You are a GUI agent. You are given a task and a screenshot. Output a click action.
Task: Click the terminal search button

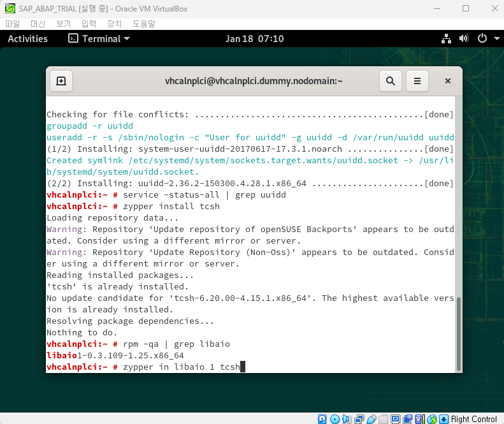pyautogui.click(x=391, y=81)
